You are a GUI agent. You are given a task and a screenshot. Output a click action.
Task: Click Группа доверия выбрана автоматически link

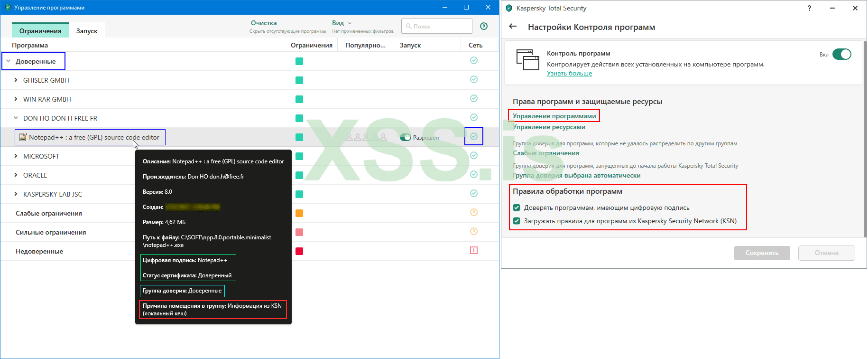pos(577,175)
